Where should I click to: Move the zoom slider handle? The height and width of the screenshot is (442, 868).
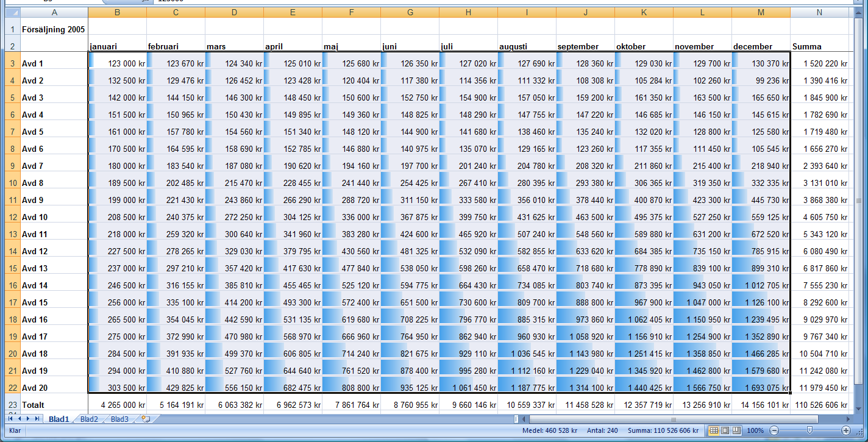tap(809, 430)
